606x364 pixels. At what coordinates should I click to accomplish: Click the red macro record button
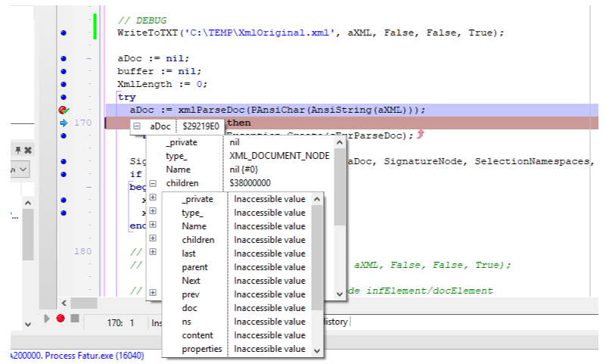[x=61, y=319]
